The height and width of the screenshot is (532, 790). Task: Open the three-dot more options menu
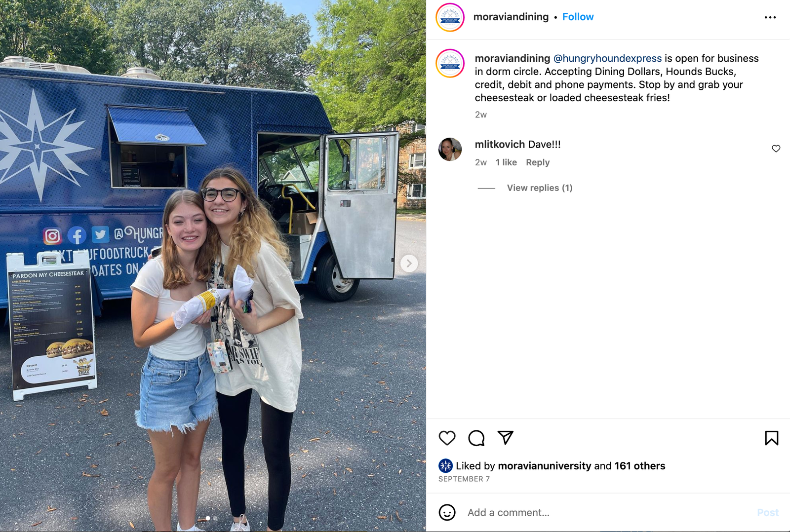coord(770,17)
